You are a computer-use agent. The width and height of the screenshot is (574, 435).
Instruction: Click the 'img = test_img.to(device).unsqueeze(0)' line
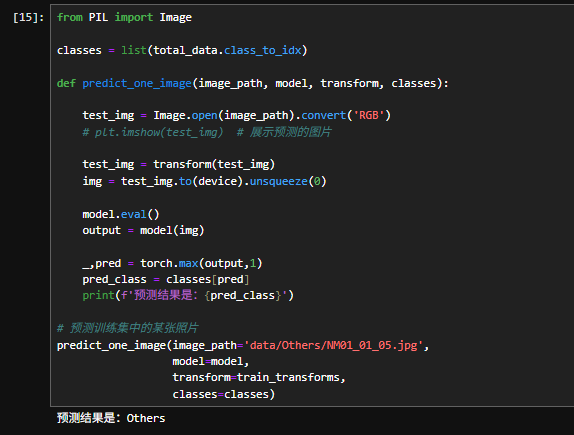[204, 181]
